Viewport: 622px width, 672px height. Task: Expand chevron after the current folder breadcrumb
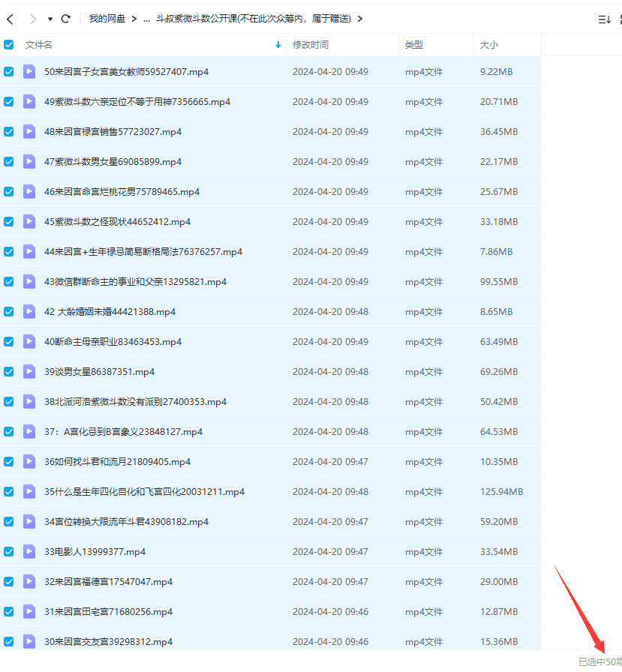click(x=360, y=19)
